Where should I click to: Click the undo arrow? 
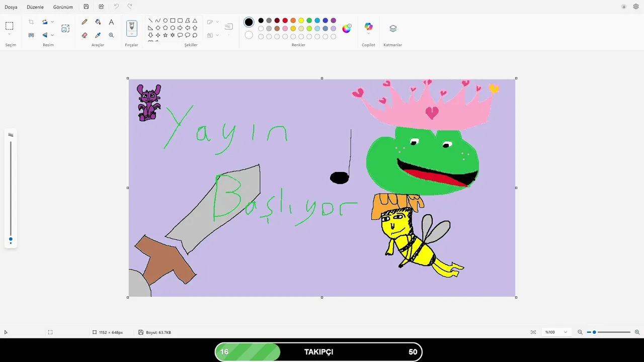[x=116, y=7]
